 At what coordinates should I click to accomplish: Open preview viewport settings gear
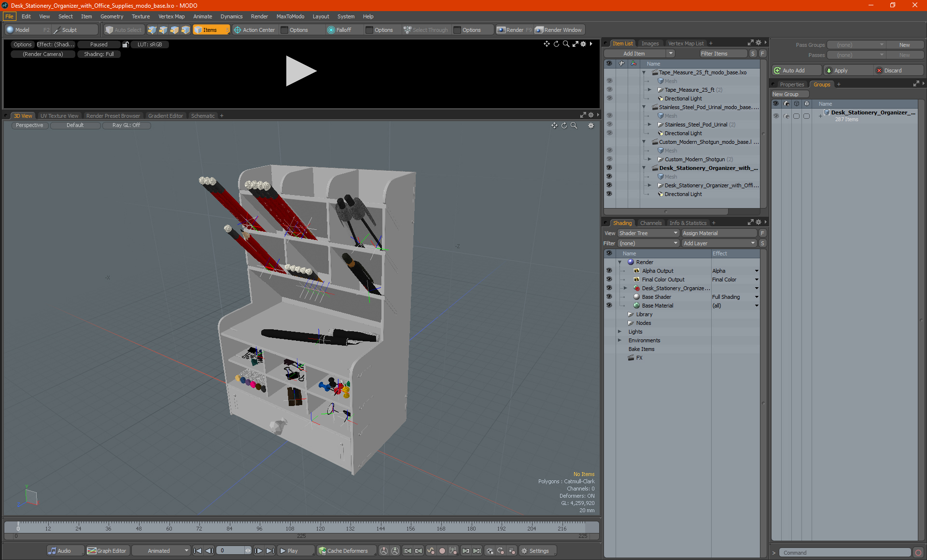point(583,44)
